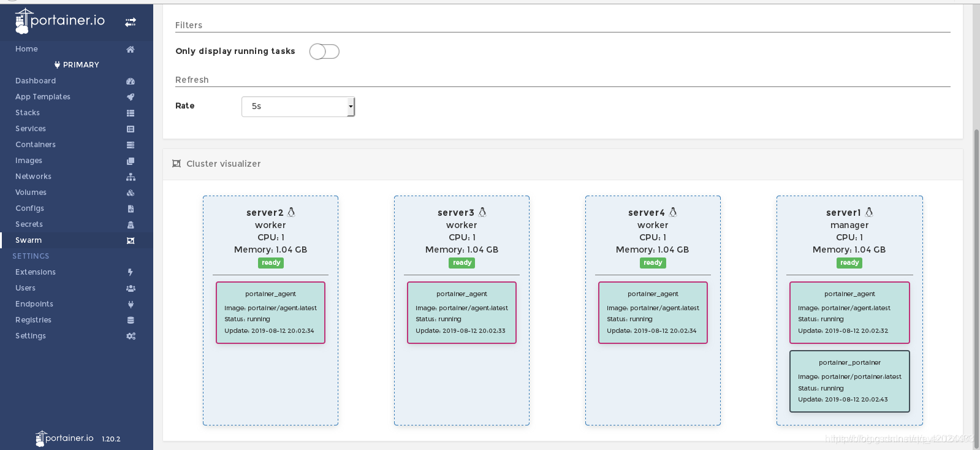Click the Secrets lock icon
Image resolution: width=980 pixels, height=450 pixels.
(x=131, y=224)
